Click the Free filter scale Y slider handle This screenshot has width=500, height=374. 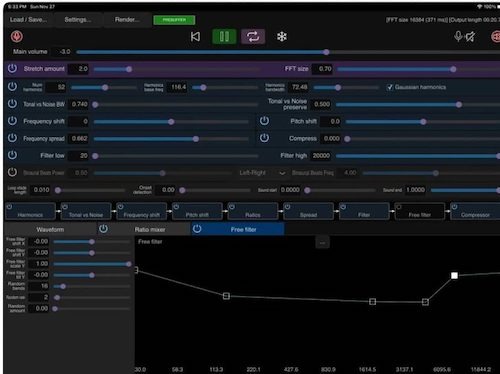tap(129, 264)
